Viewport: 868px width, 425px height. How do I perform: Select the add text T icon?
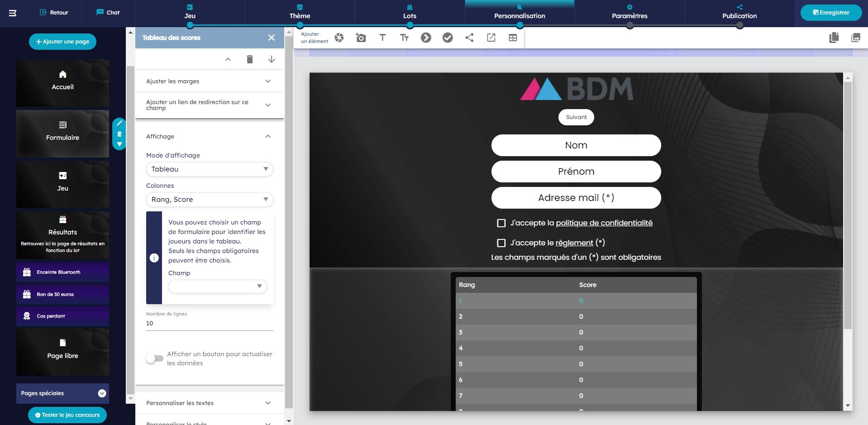coord(382,38)
